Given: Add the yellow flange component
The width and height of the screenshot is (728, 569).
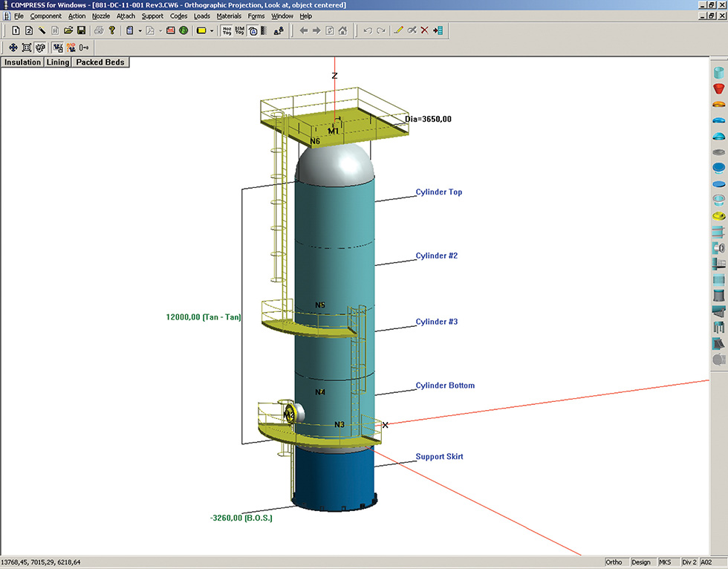Looking at the screenshot, I should click(x=719, y=216).
